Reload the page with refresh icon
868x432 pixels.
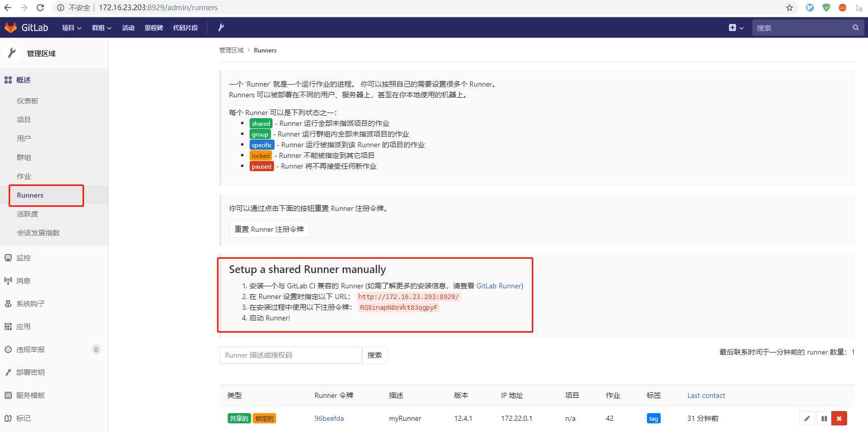(x=40, y=8)
